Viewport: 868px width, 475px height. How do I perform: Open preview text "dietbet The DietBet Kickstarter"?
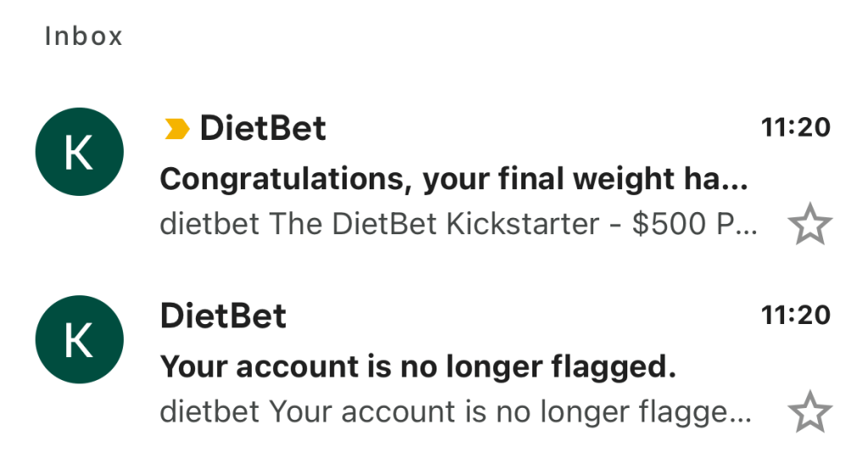pyautogui.click(x=458, y=224)
